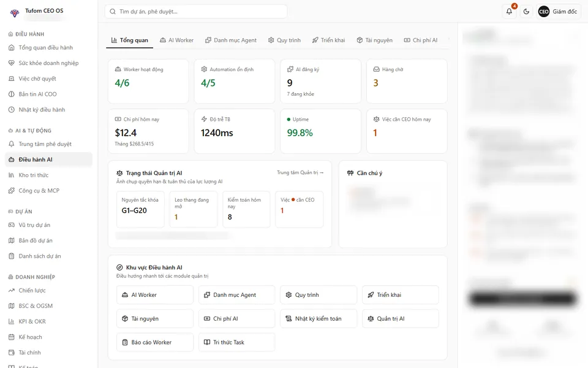Open the Triển khai module button
Viewport: 588px width, 368px height.
pyautogui.click(x=401, y=295)
